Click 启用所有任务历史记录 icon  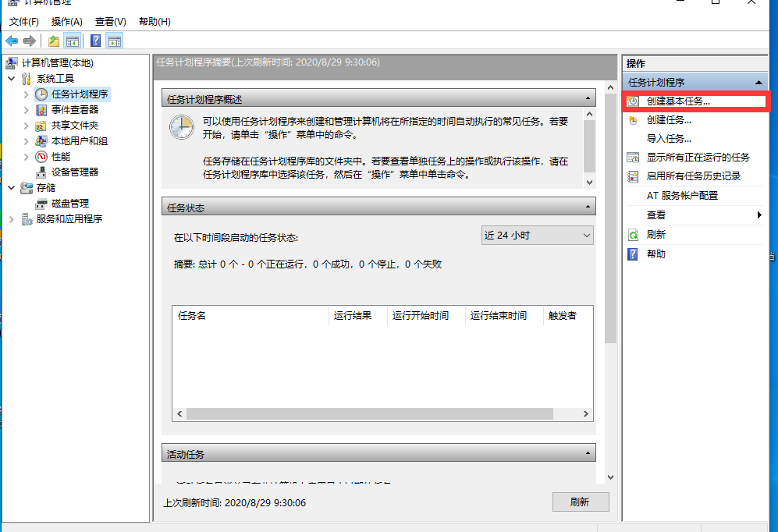[632, 176]
